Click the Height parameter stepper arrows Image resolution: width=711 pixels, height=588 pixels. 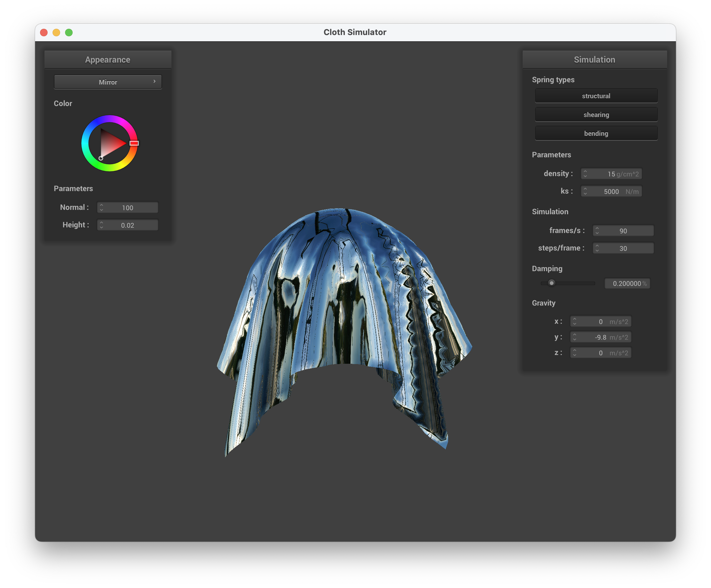101,225
